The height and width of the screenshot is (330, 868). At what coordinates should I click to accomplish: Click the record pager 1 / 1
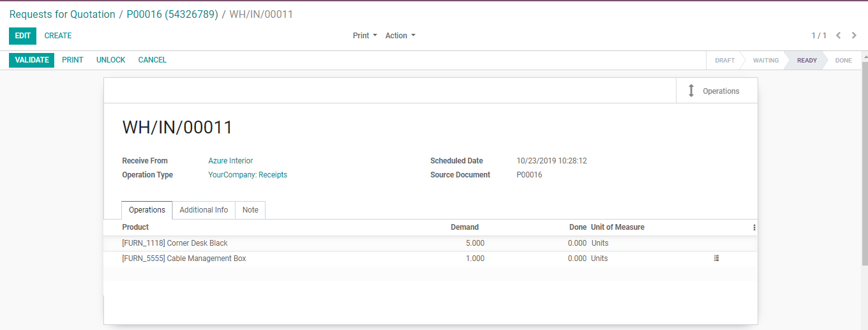[x=819, y=36]
